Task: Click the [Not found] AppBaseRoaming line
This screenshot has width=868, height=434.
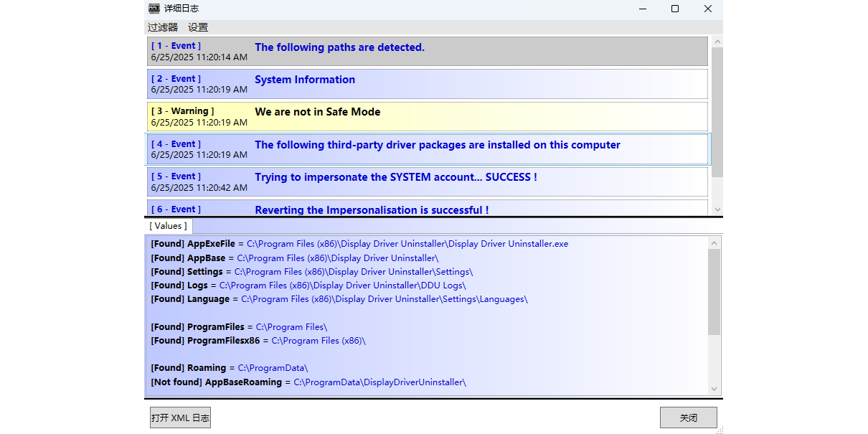Action: point(308,382)
